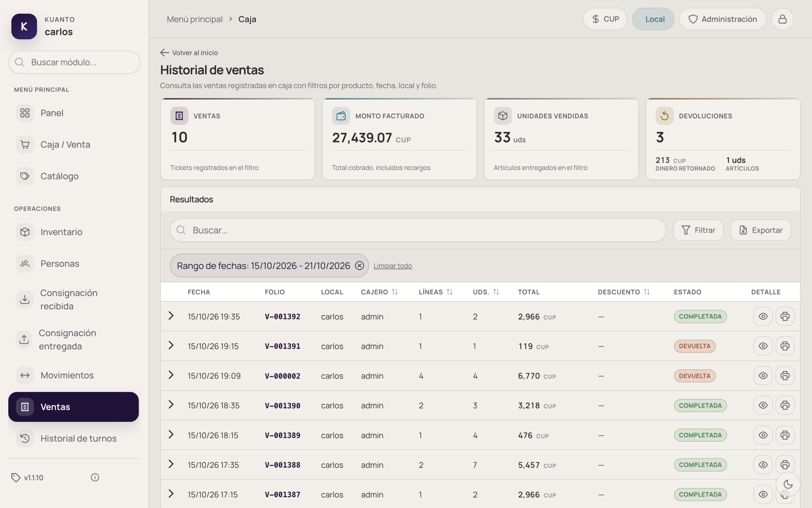812x508 pixels.
Task: Open CUP currency selector
Action: click(605, 19)
